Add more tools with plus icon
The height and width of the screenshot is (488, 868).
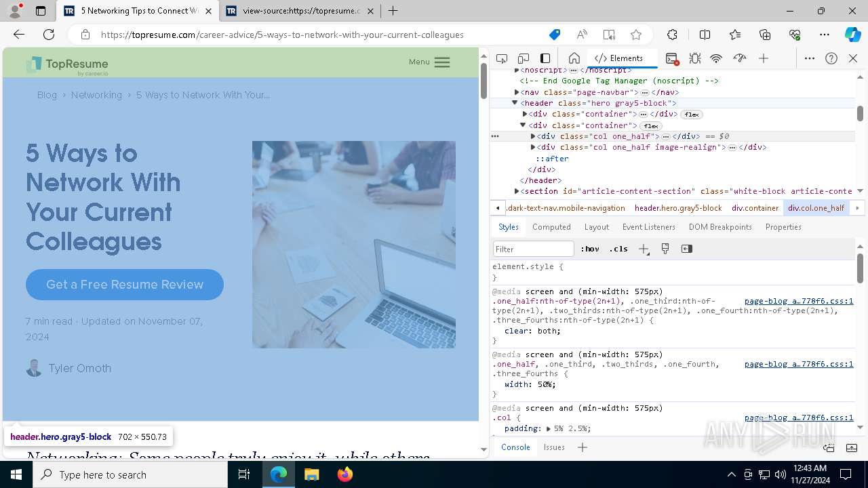click(x=764, y=58)
